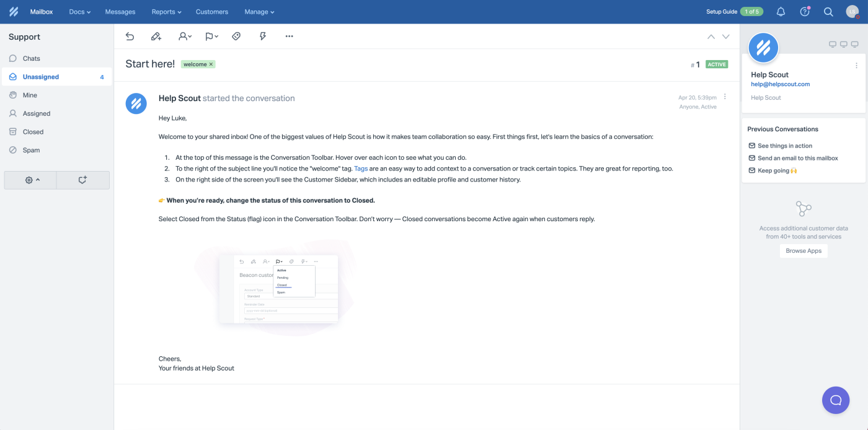
Task: Click the Apr 20, 5:39pm timestamp
Action: pyautogui.click(x=697, y=97)
